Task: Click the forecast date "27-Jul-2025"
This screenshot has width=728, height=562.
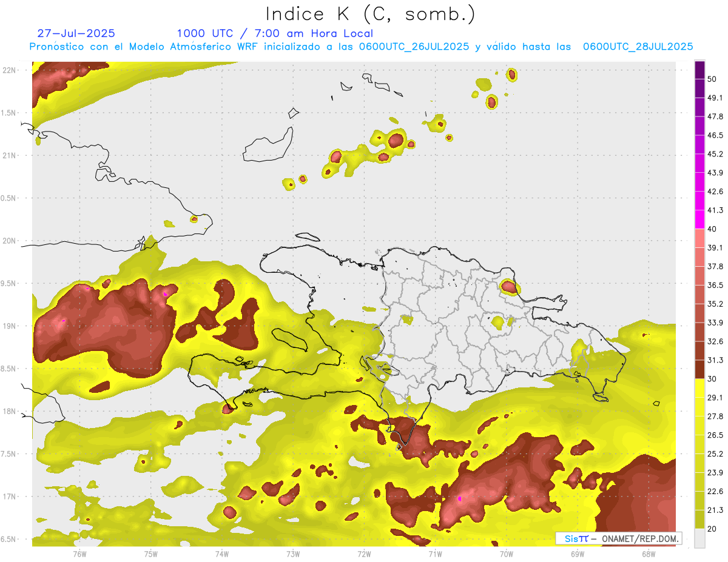Action: pyautogui.click(x=76, y=33)
